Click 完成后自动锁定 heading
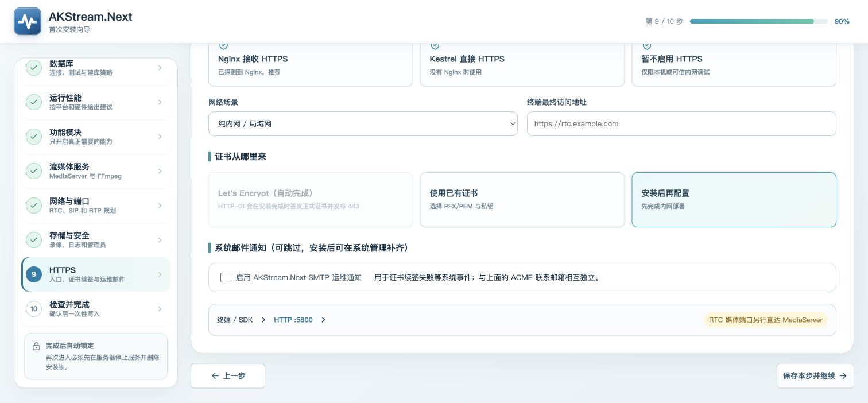The width and height of the screenshot is (868, 403). click(x=69, y=346)
